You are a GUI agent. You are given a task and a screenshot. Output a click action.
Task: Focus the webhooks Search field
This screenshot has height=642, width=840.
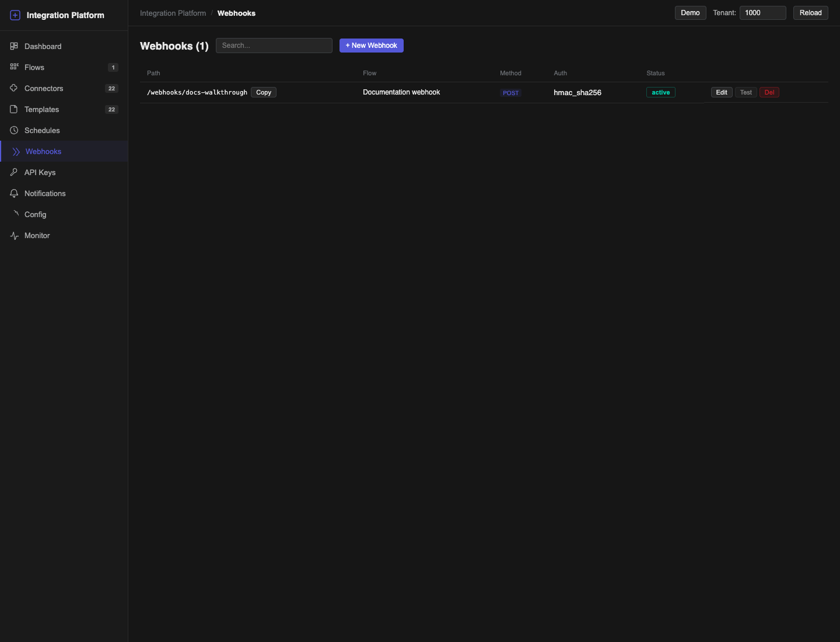(x=274, y=46)
